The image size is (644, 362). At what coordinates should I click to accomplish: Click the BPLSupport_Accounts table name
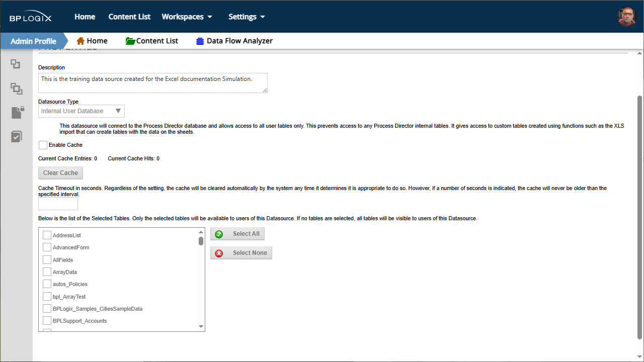(x=80, y=321)
